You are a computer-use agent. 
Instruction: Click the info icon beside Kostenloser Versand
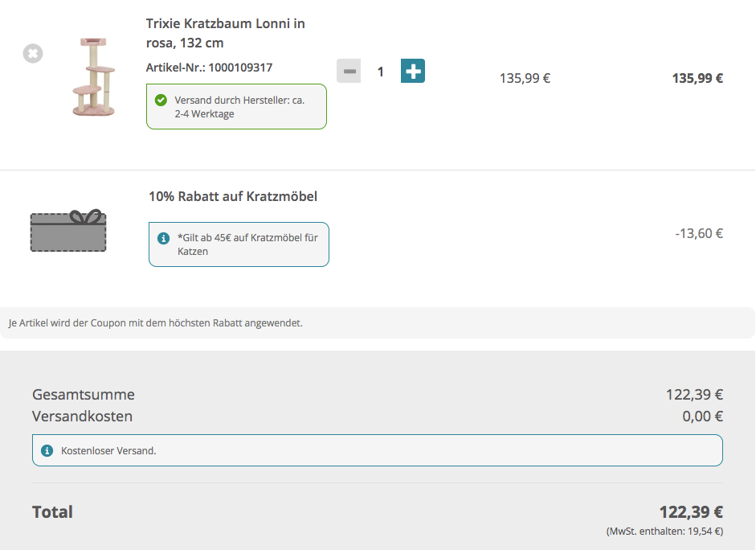pos(47,450)
